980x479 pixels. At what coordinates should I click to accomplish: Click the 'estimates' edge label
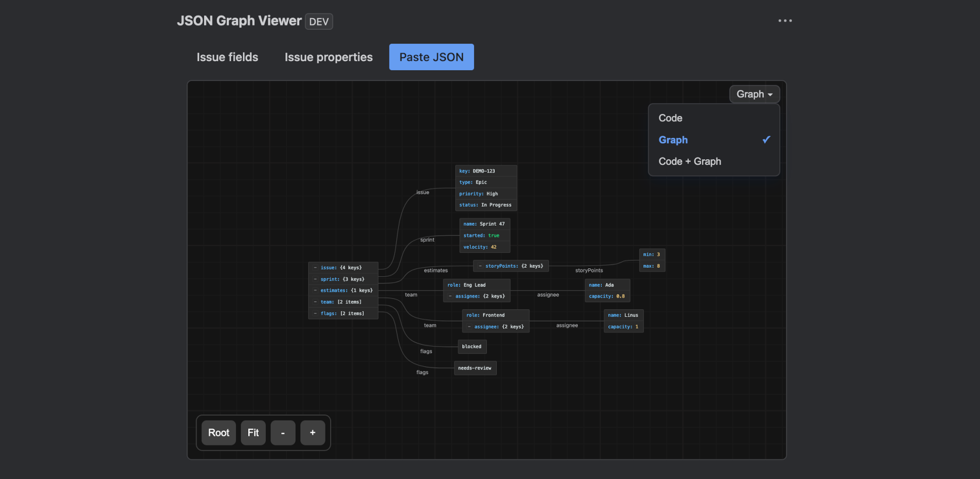click(x=436, y=270)
